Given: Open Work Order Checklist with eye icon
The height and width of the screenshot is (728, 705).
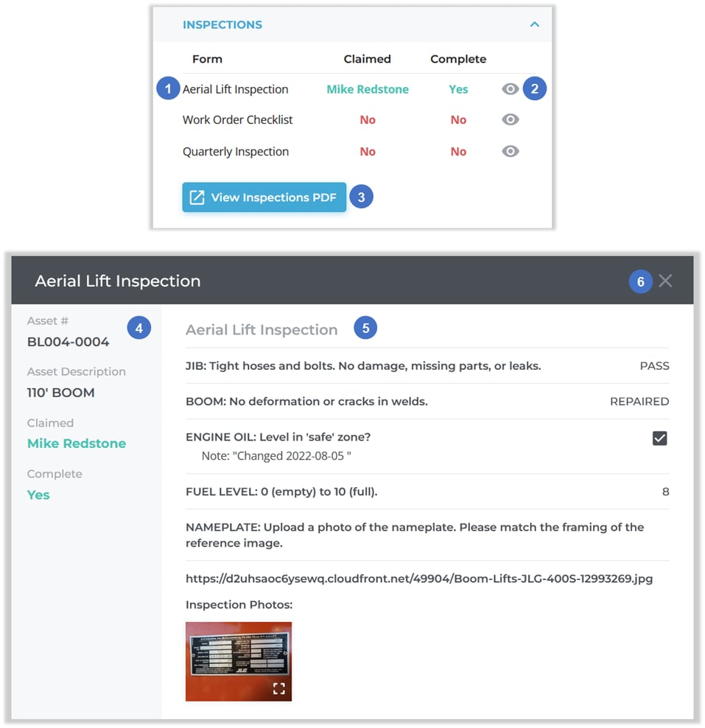Looking at the screenshot, I should (509, 119).
